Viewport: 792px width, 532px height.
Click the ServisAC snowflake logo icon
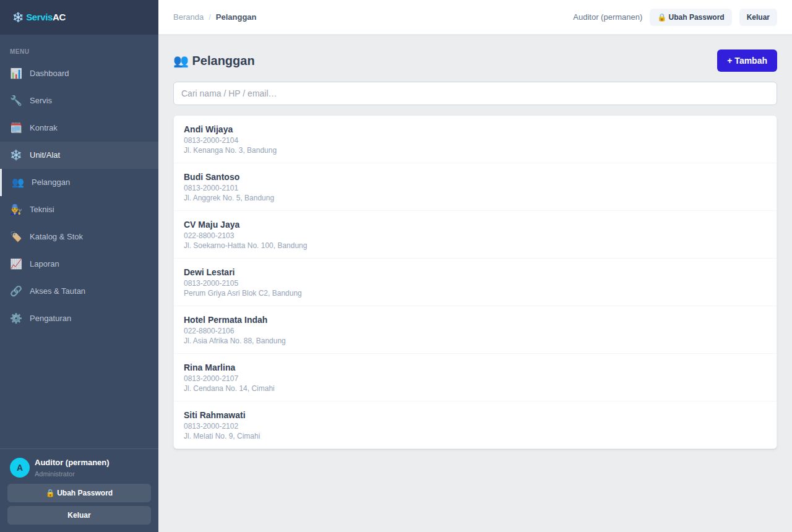point(18,17)
